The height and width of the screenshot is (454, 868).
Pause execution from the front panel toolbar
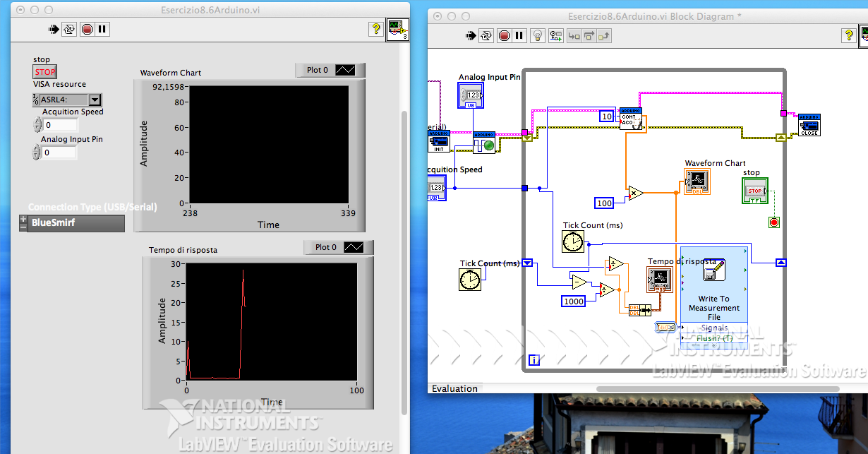click(x=102, y=29)
